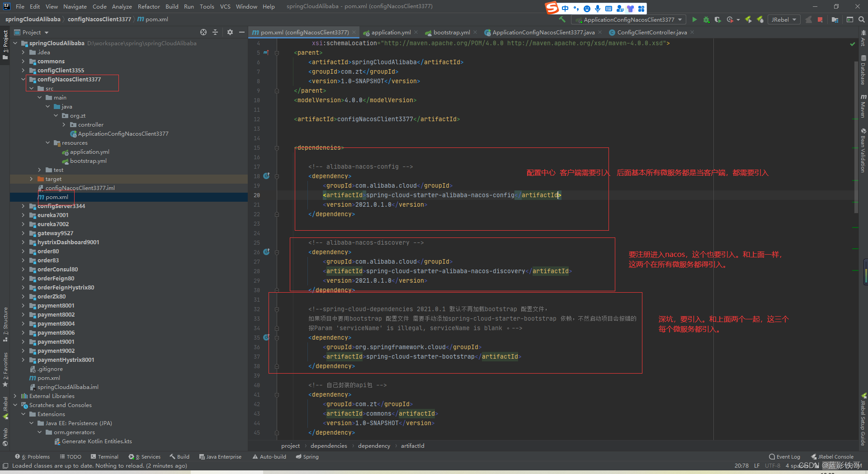Switch Sogou Chinese/English mode button
The width and height of the screenshot is (868, 474).
pos(565,9)
